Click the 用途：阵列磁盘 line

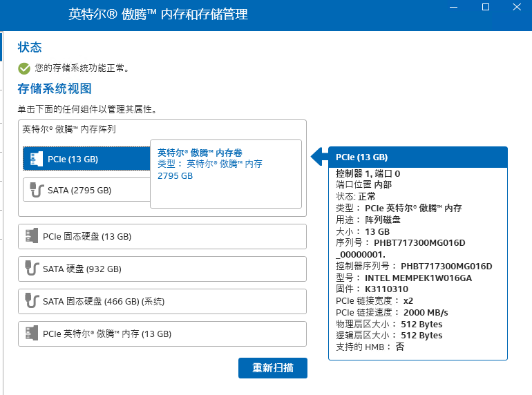[x=368, y=220]
